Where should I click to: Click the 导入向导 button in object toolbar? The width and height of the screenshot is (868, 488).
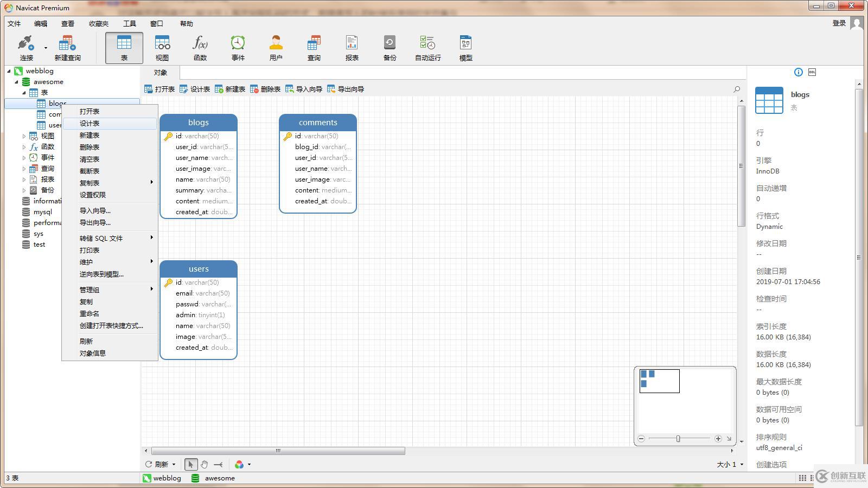pos(304,89)
